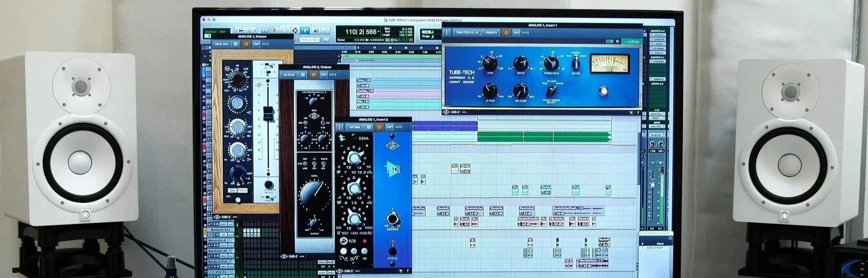The height and width of the screenshot is (278, 868).
Task: Open the no group selector in channel strip
Action: pyautogui.click(x=657, y=135)
